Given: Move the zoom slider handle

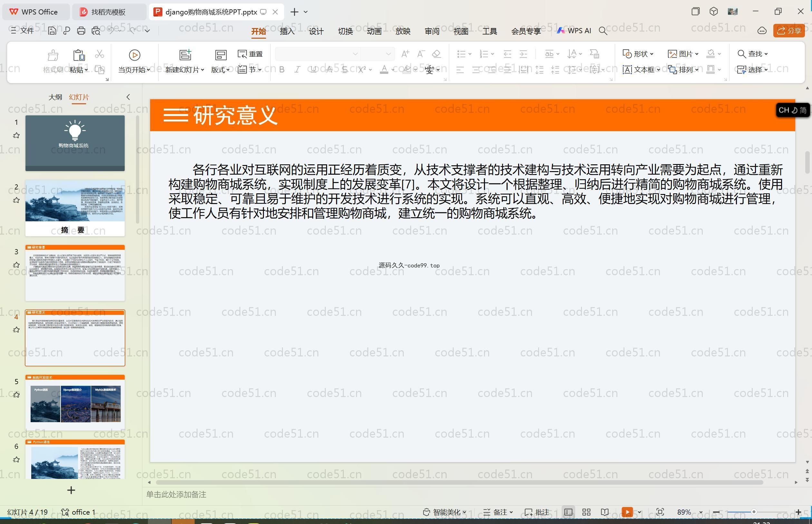Looking at the screenshot, I should pos(754,512).
